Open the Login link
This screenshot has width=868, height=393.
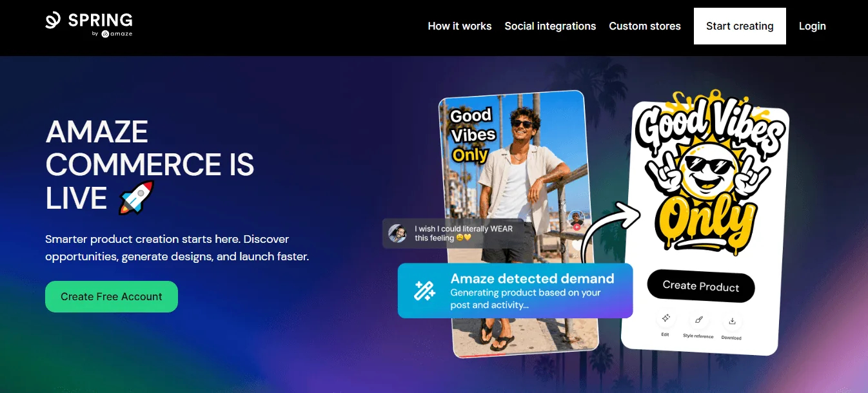[x=813, y=26]
